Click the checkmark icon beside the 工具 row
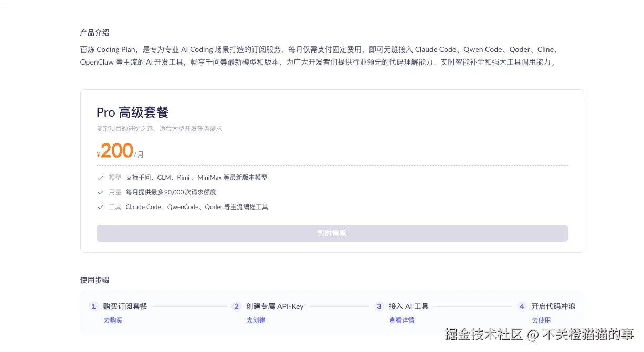This screenshot has height=352, width=644. coord(100,206)
